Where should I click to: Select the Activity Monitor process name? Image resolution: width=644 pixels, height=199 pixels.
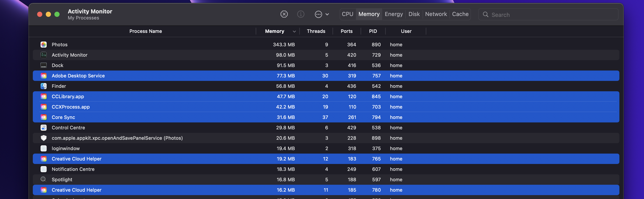coord(69,55)
